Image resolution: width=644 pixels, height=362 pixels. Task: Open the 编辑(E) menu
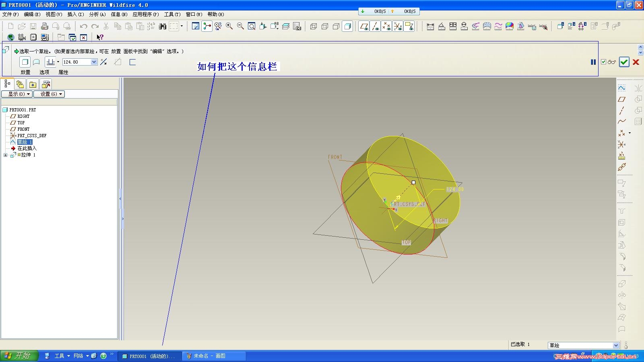pyautogui.click(x=32, y=14)
